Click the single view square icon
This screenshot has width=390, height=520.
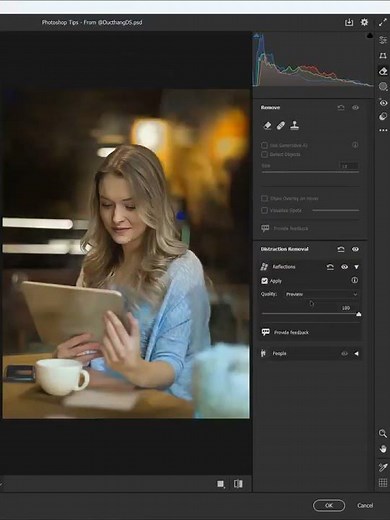[x=221, y=484]
